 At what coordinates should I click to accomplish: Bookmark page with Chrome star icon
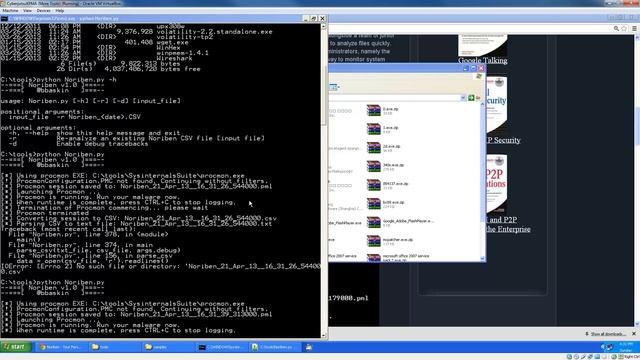point(624,28)
